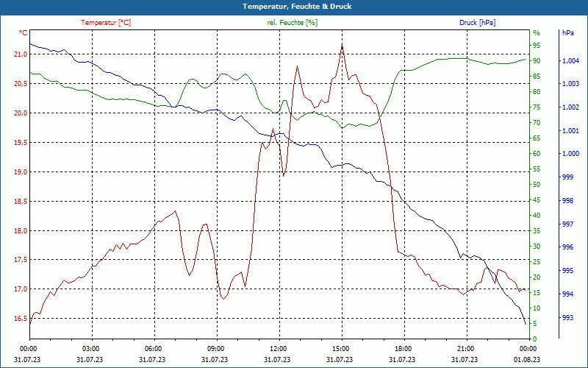Click the 'hPa' unit label on the pressure axis
Image resolution: width=588 pixels, height=368 pixels.
(x=567, y=33)
